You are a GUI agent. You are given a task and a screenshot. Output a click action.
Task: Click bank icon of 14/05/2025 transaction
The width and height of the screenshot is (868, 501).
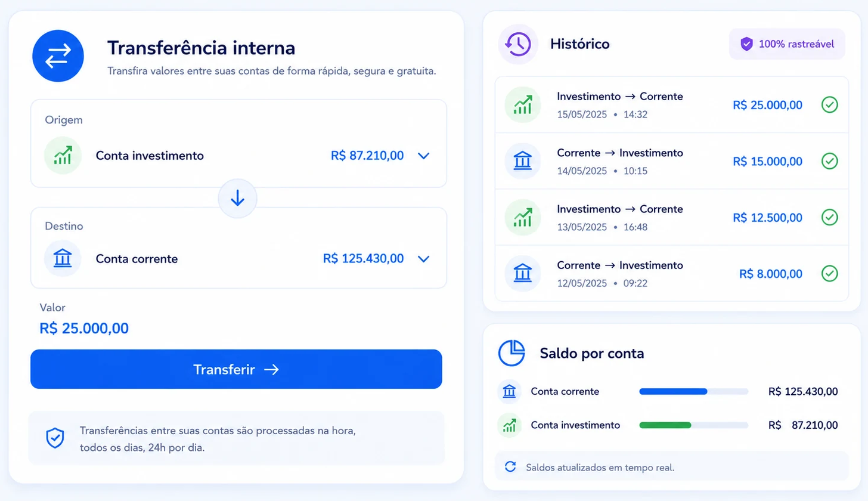[523, 161]
